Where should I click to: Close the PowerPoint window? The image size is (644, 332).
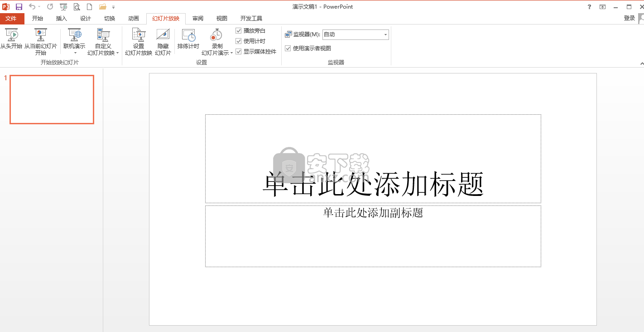coord(641,7)
